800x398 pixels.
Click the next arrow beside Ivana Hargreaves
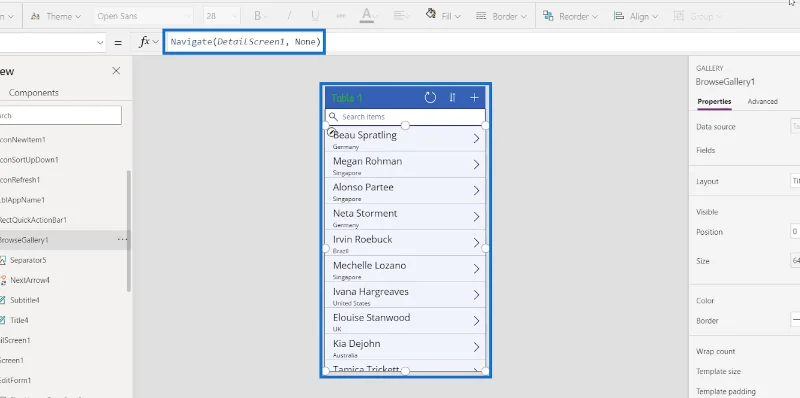(477, 294)
